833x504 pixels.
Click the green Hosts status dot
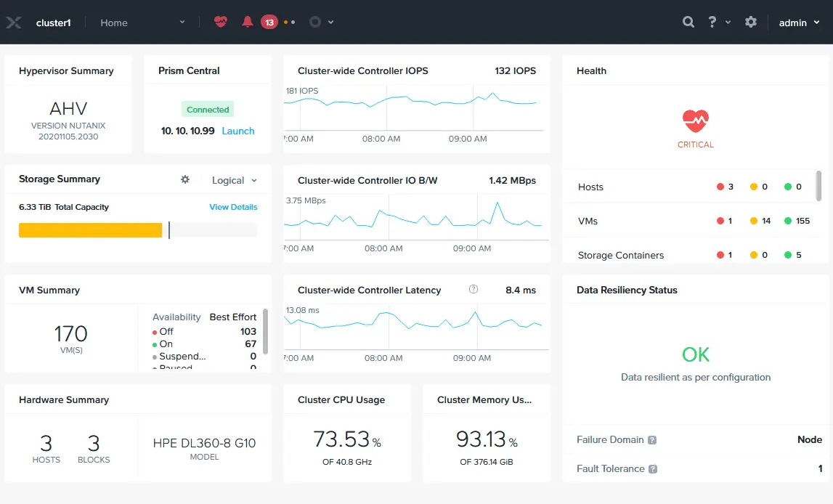(x=788, y=187)
